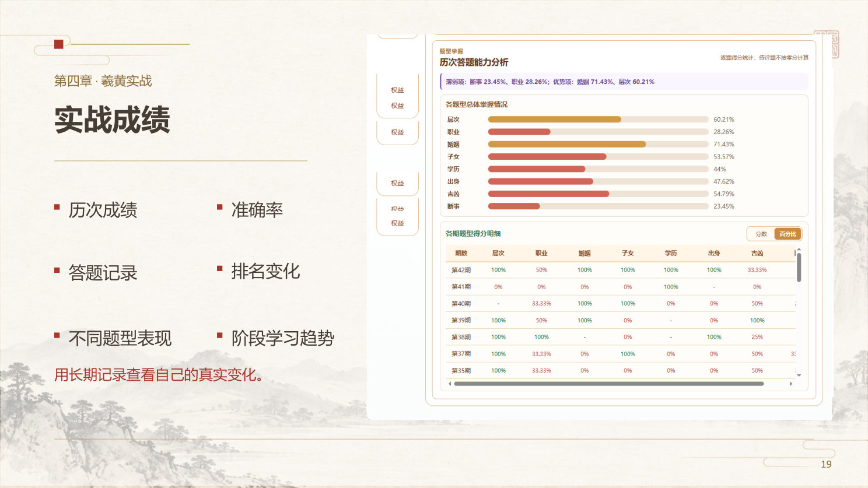Click the 各题型总体掌握情况 section title
Image resolution: width=868 pixels, height=488 pixels.
477,104
